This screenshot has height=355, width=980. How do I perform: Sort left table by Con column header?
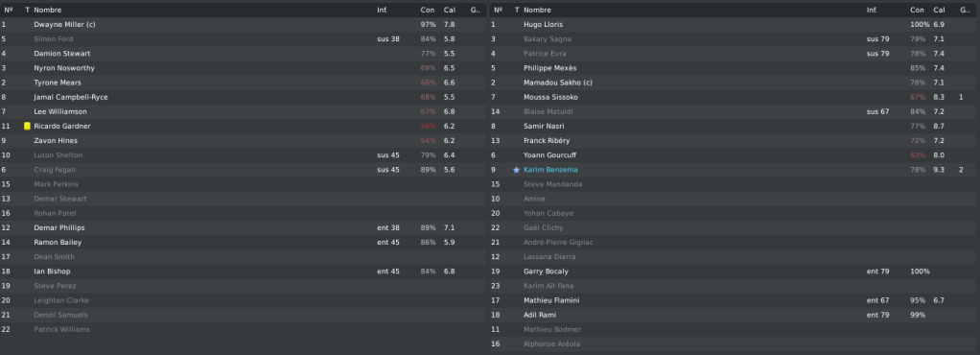(x=428, y=10)
